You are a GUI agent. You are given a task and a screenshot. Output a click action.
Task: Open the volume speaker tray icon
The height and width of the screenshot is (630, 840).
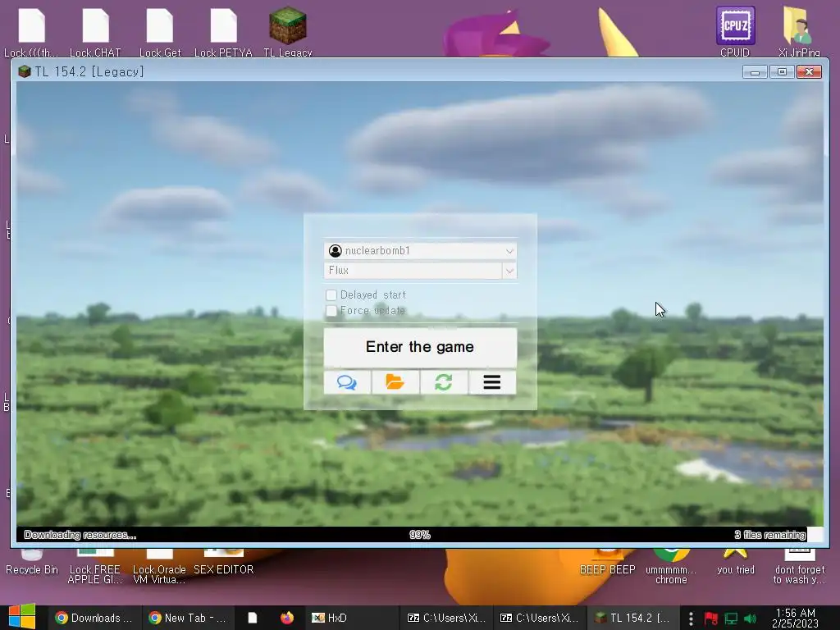750,619
